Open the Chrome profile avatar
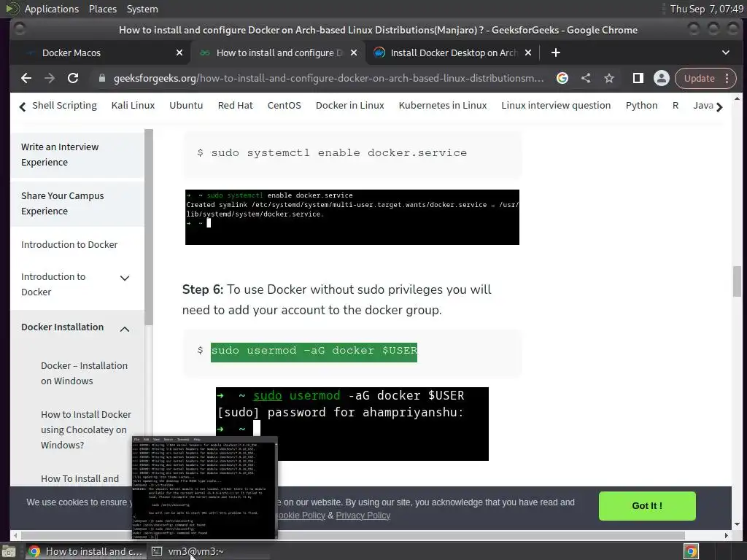Image resolution: width=747 pixels, height=560 pixels. 661,78
